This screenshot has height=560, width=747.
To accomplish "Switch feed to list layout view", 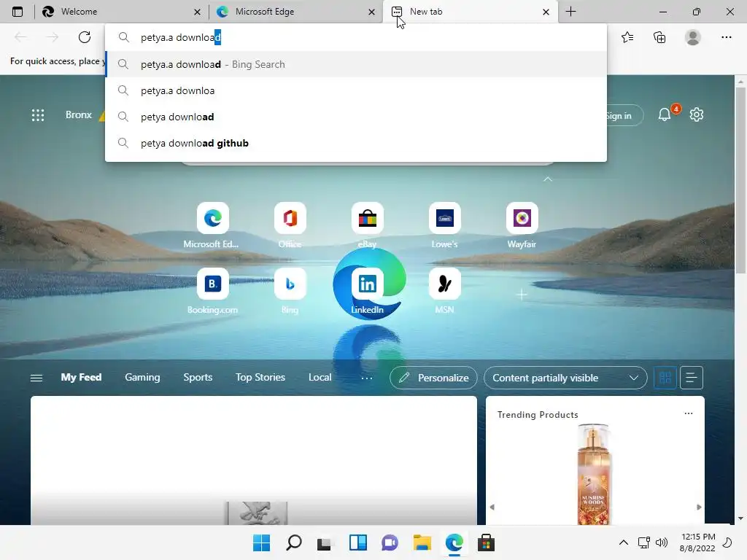I will [x=692, y=378].
